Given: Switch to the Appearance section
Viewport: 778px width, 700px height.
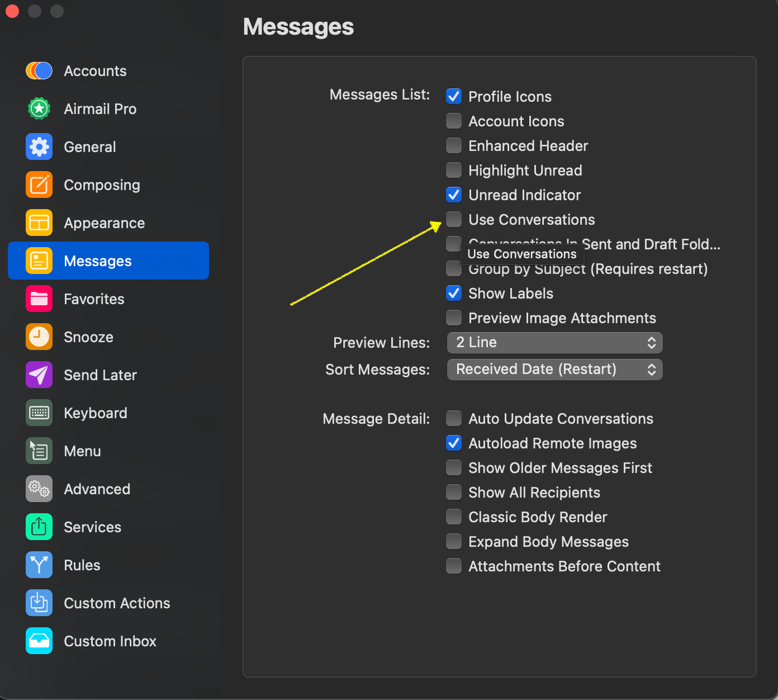Looking at the screenshot, I should click(x=104, y=223).
